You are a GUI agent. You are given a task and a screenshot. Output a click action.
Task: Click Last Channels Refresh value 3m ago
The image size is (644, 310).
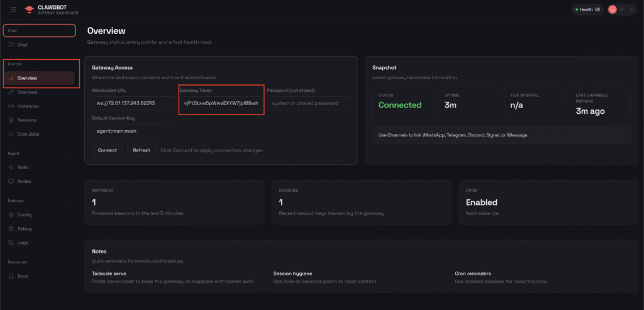pyautogui.click(x=590, y=111)
